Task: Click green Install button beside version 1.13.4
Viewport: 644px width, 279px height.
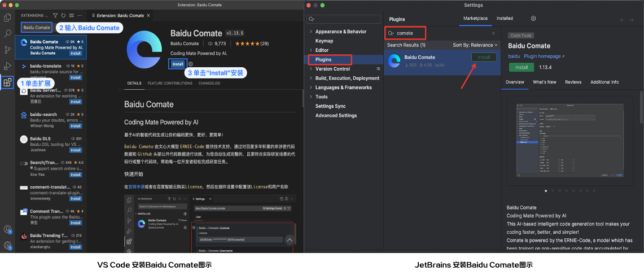Action: [x=521, y=67]
